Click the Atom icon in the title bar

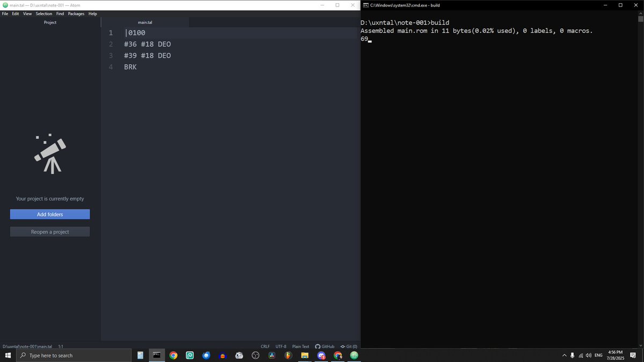[5, 5]
